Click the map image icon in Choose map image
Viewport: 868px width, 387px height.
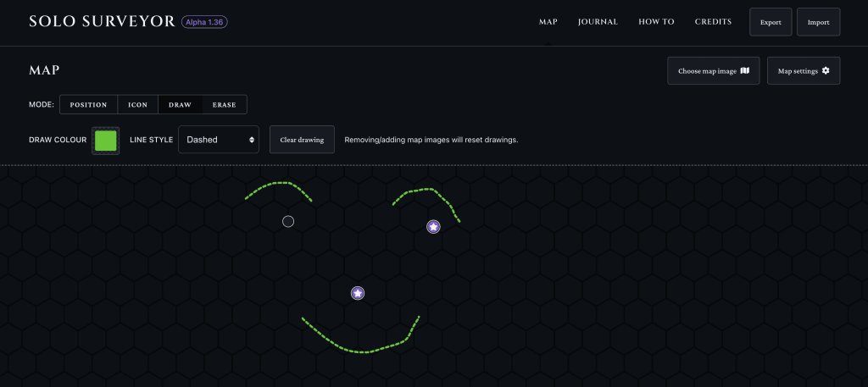point(745,71)
